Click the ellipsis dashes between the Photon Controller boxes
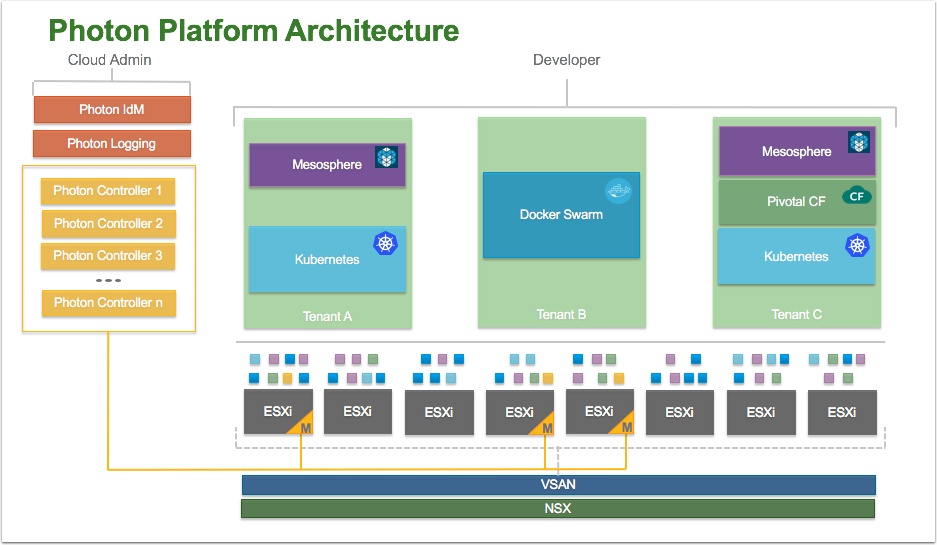This screenshot has width=937, height=545. coord(108,280)
